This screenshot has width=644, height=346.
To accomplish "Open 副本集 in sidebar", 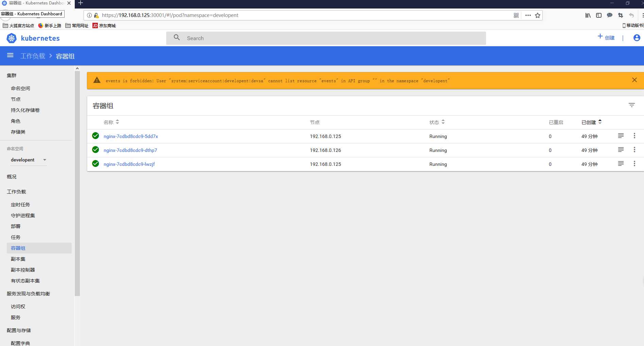I will [x=18, y=259].
